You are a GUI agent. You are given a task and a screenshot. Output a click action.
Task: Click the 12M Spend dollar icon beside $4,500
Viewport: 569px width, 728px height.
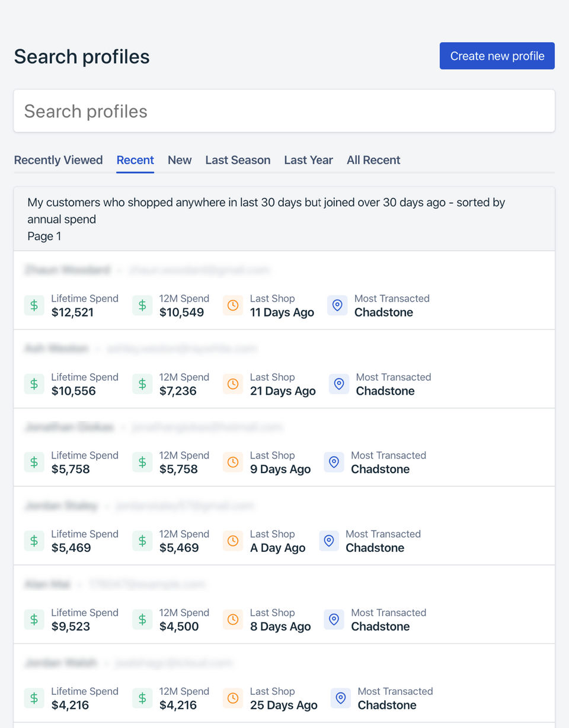[142, 620]
